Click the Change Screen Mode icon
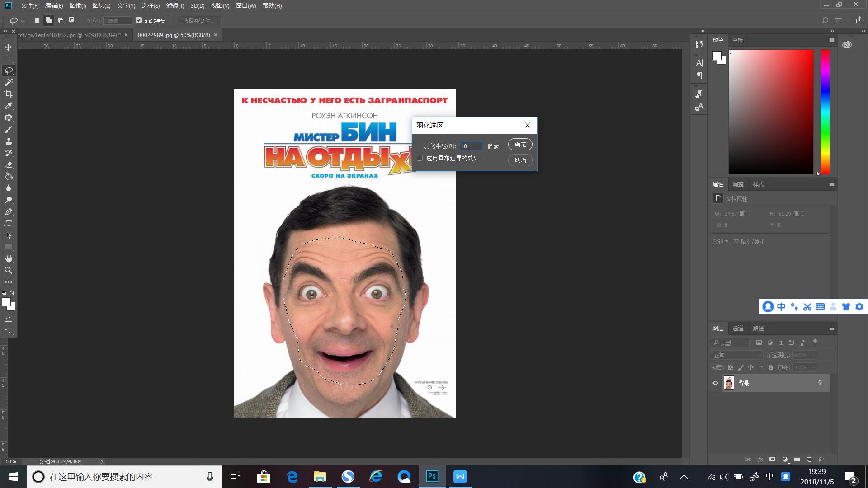This screenshot has height=488, width=868. click(9, 331)
